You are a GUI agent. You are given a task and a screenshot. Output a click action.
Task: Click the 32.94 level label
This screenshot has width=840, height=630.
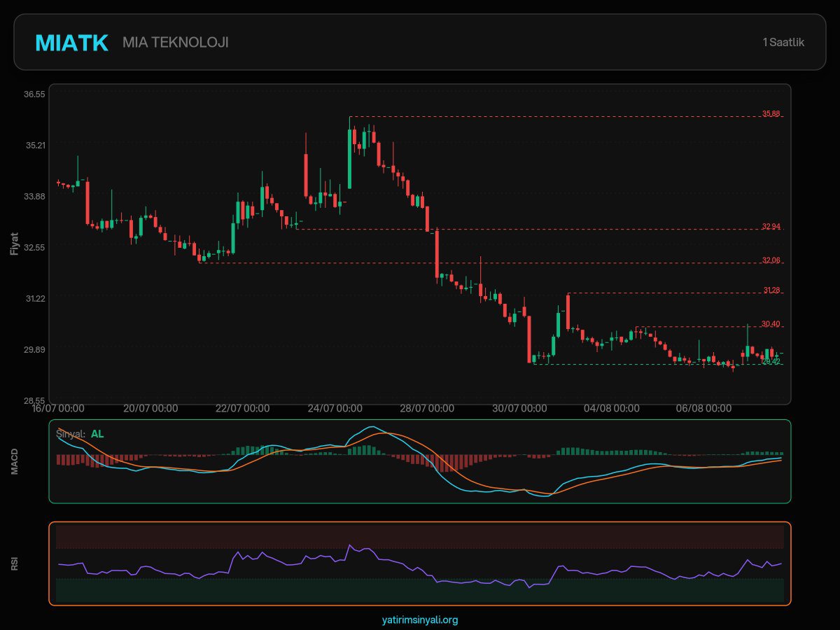(771, 226)
